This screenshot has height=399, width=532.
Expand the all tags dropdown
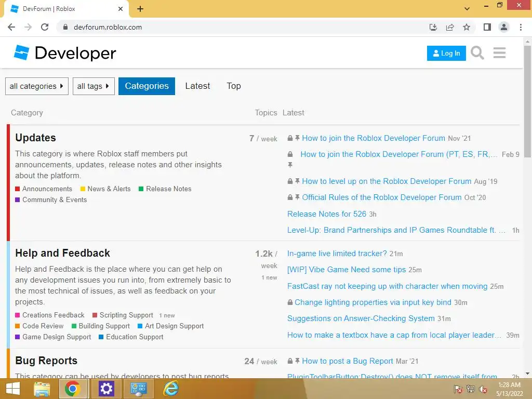coord(94,86)
